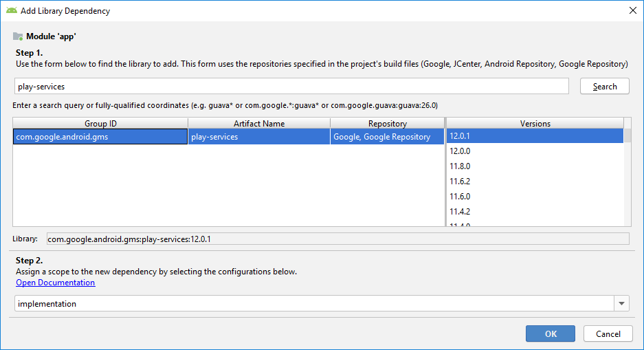Click the Versions column header

[x=535, y=124]
